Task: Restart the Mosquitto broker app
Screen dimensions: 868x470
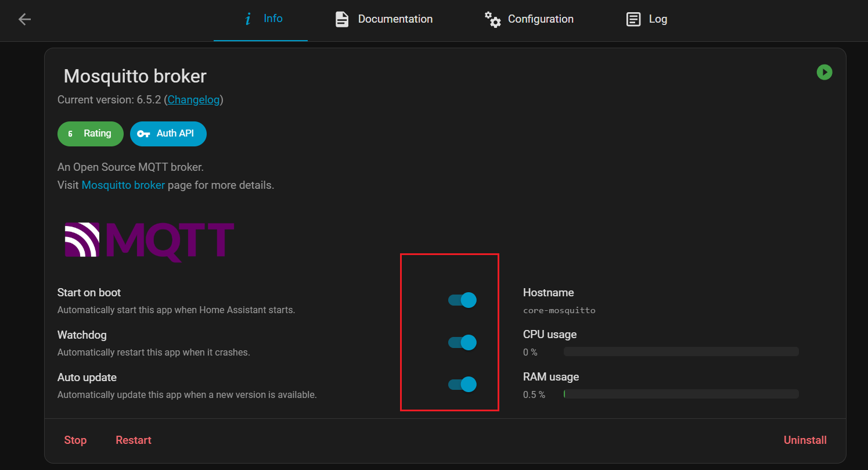Action: point(134,440)
